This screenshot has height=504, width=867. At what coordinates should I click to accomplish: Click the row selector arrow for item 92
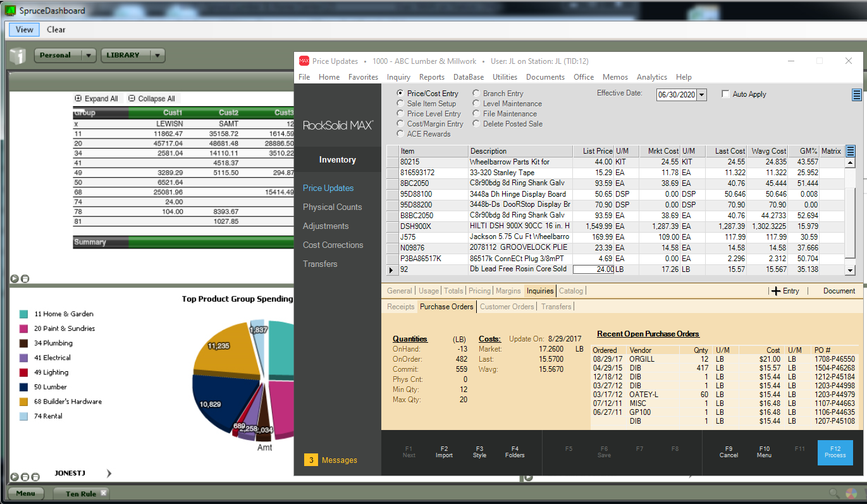tap(392, 270)
